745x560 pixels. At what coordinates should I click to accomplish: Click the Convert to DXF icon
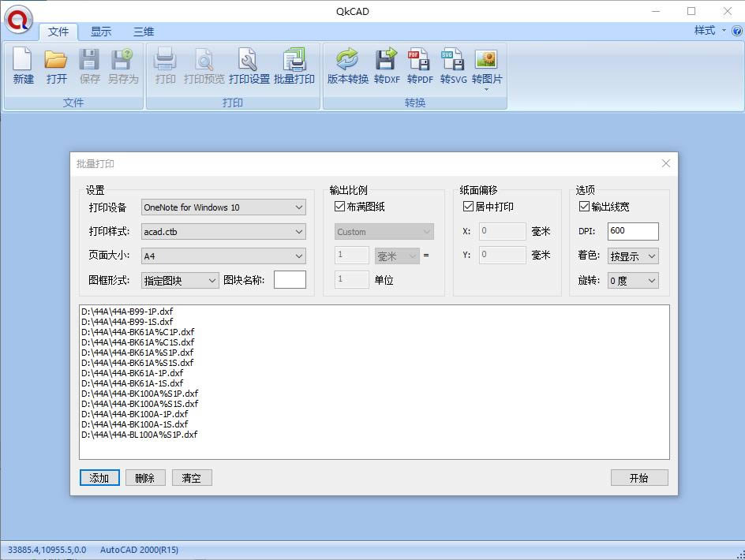386,59
